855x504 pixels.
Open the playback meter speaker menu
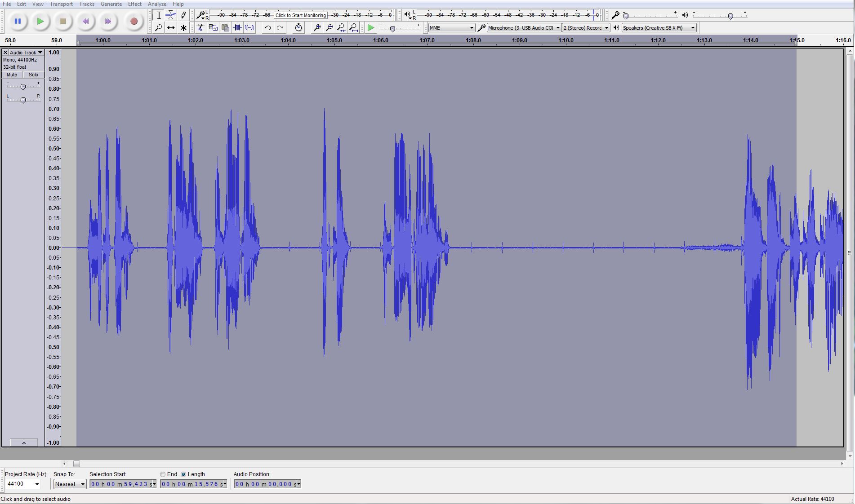coord(407,15)
